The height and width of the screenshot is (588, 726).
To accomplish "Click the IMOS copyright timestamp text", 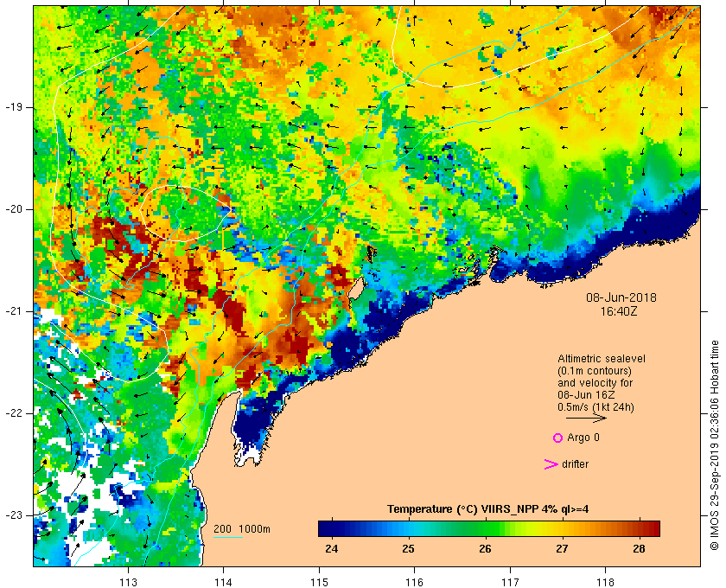I will point(715,445).
